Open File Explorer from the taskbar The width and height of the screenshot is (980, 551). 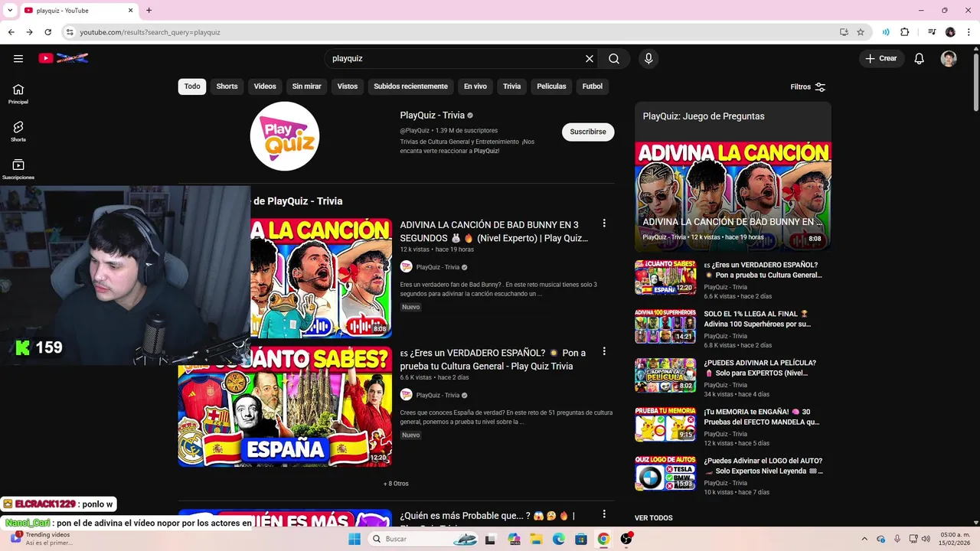pos(536,539)
